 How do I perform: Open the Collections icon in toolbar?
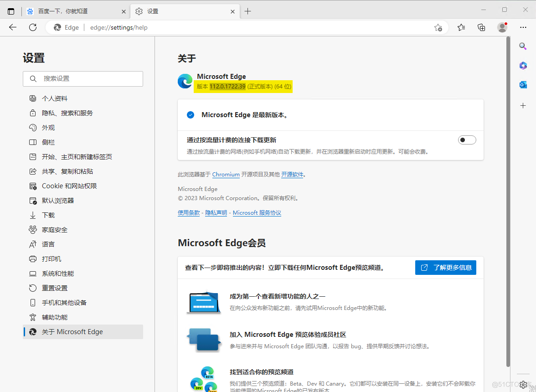[x=481, y=27]
